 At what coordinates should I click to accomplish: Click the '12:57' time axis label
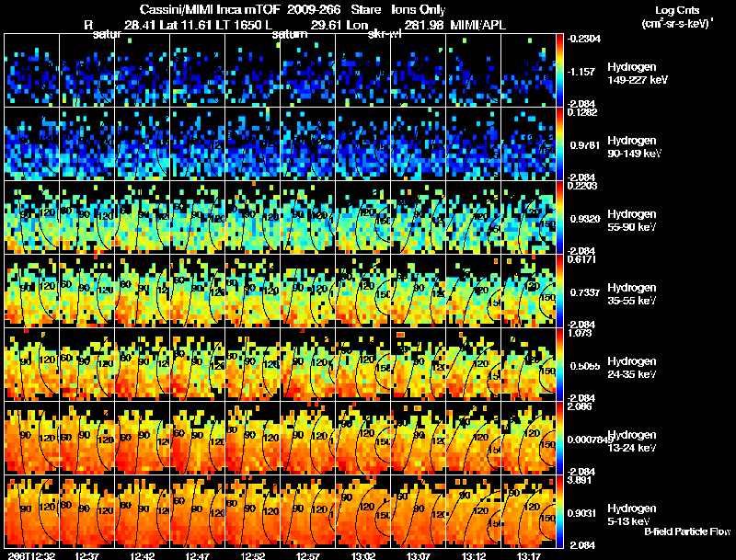coord(308,555)
